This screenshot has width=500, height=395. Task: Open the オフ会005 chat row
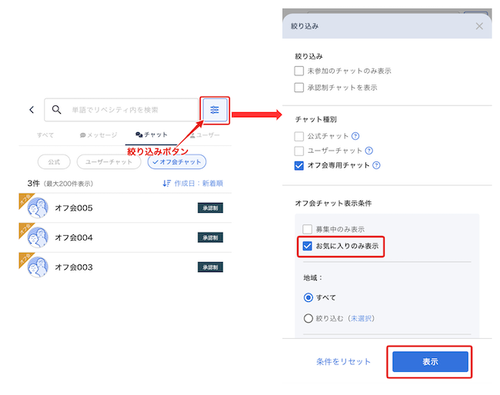point(125,208)
